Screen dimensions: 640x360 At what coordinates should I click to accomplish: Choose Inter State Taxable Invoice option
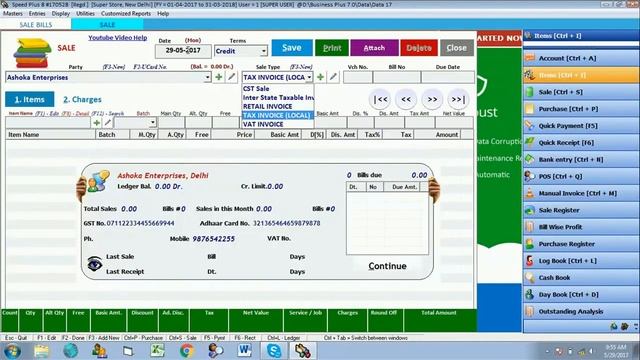point(278,98)
